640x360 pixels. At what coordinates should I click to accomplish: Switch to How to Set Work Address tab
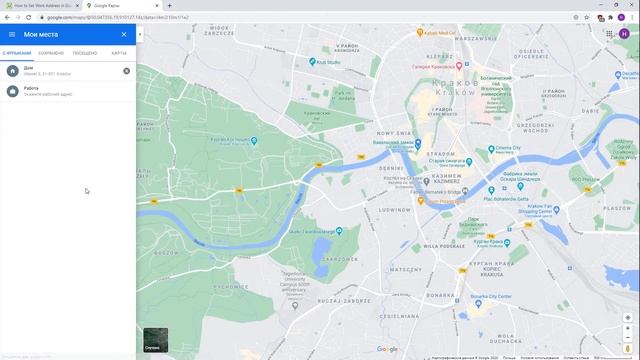point(43,6)
